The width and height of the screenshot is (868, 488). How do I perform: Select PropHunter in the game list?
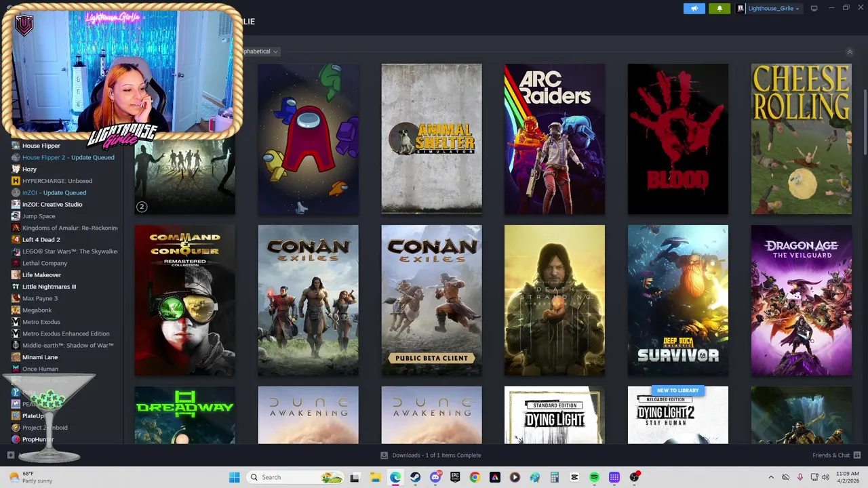pyautogui.click(x=38, y=439)
